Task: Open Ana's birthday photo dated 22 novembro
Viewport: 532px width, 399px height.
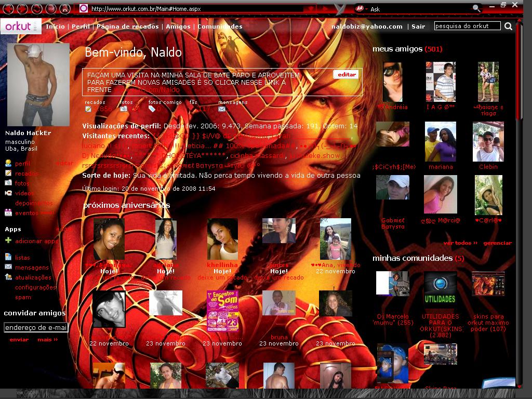Action: click(x=336, y=239)
